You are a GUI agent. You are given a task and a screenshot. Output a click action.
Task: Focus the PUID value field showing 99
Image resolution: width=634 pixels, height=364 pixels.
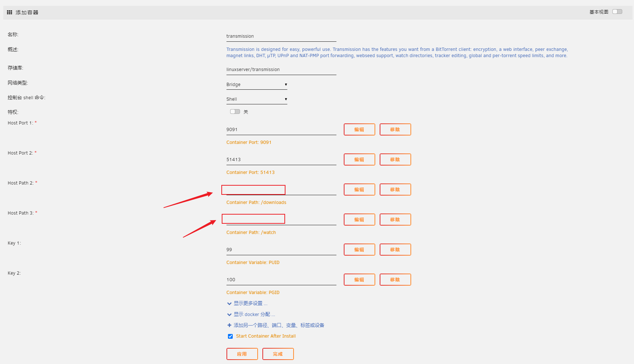(281, 250)
